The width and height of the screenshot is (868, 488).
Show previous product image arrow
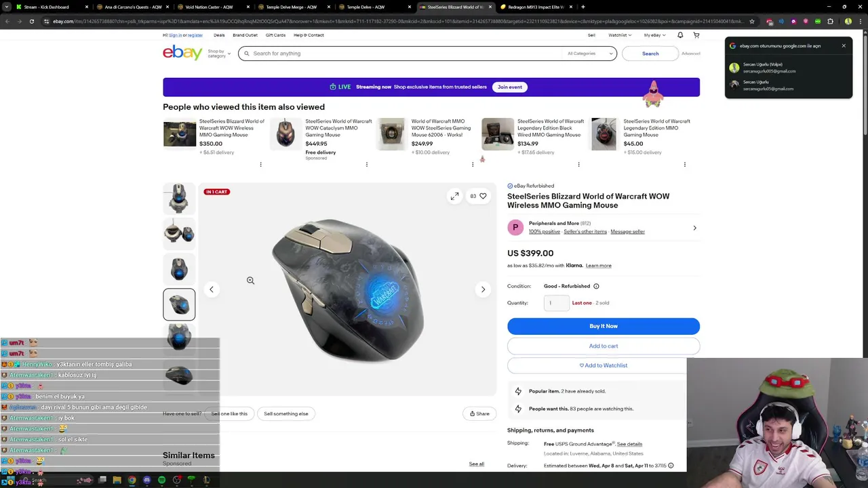pos(211,289)
